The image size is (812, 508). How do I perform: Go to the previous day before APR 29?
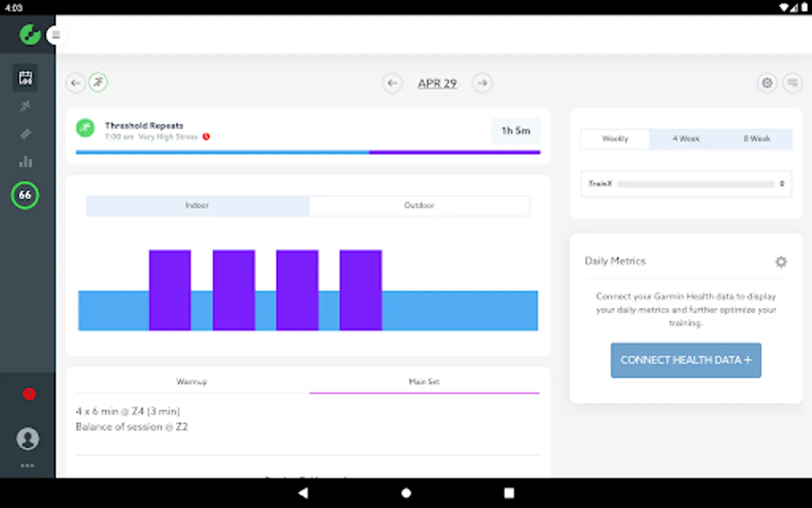(x=392, y=83)
